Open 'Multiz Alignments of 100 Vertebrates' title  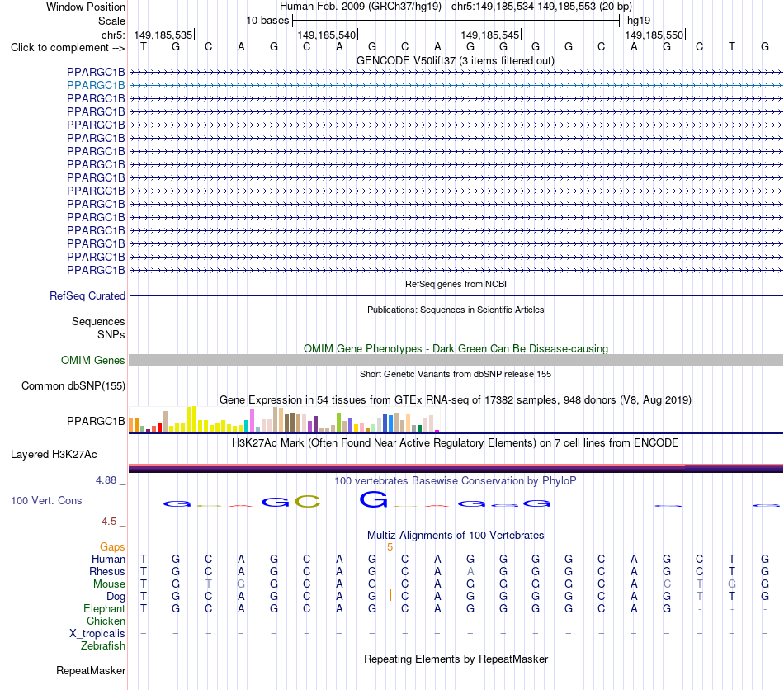click(x=456, y=535)
